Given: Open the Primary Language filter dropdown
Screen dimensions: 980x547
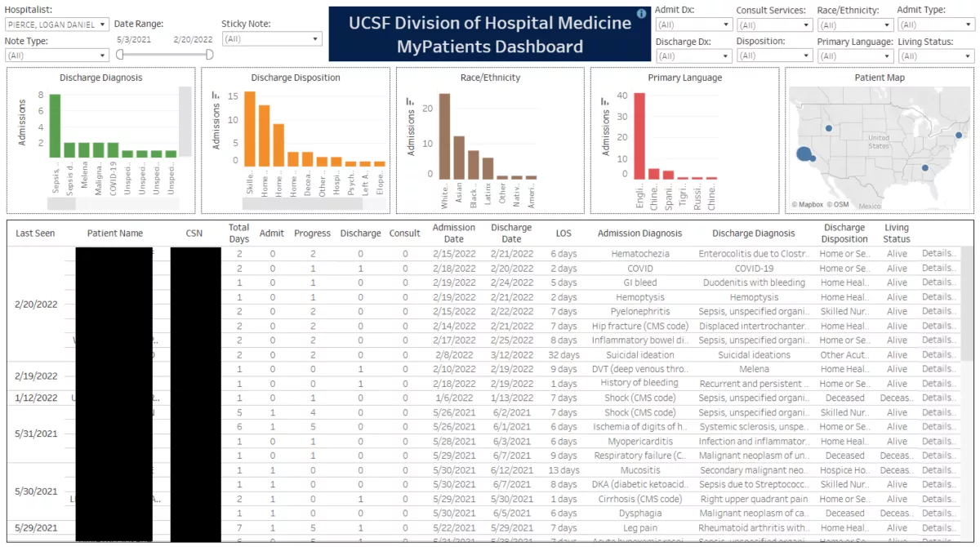Looking at the screenshot, I should point(855,56).
